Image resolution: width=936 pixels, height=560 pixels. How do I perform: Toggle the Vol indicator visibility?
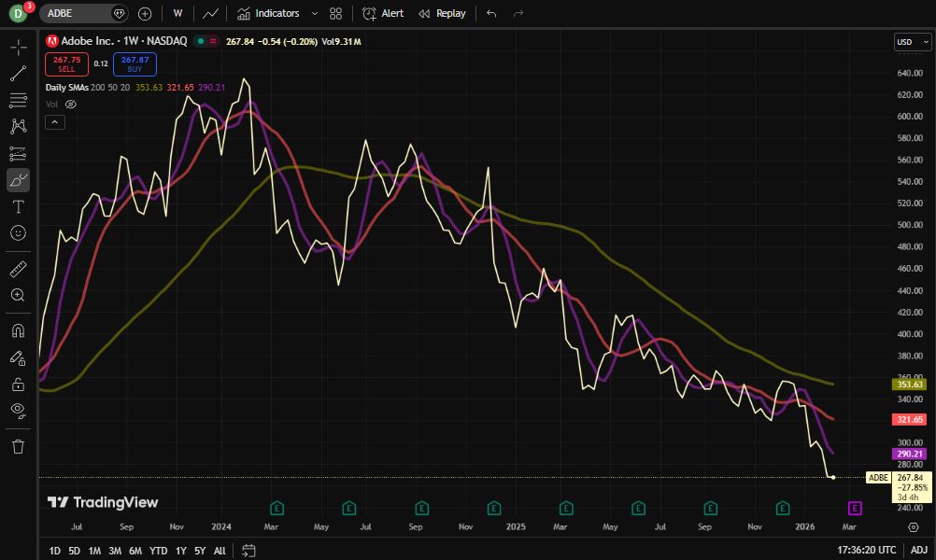click(70, 105)
